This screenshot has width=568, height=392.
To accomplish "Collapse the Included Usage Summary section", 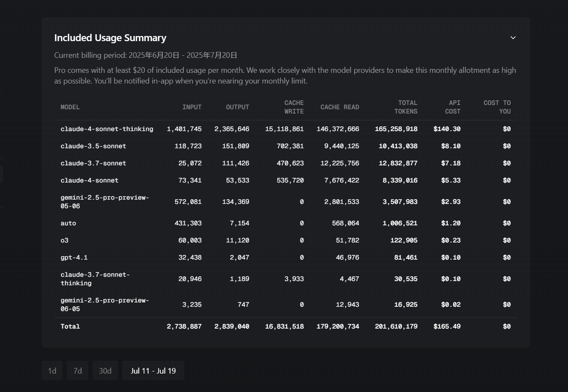I will point(513,38).
